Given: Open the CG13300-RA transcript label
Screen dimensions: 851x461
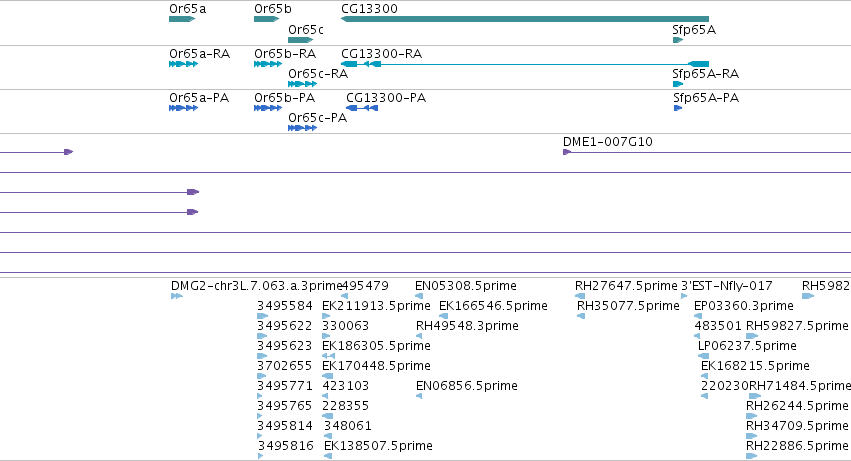Looking at the screenshot, I should (x=382, y=54).
